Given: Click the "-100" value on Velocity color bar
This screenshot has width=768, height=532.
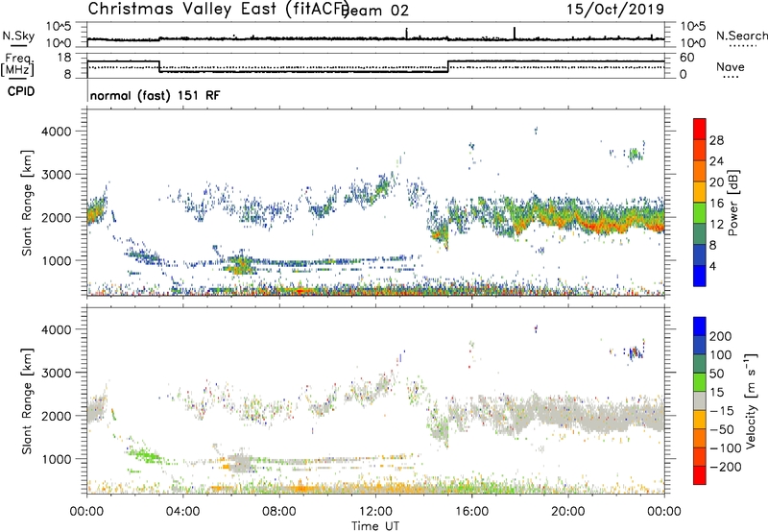Looking at the screenshot, I should [x=726, y=448].
